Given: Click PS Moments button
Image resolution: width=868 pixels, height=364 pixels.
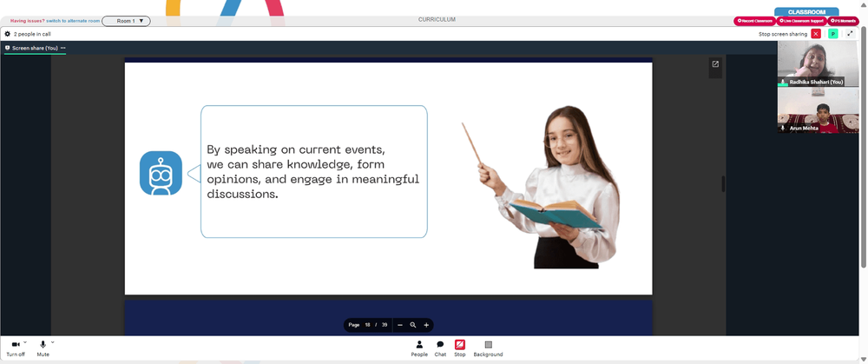Looking at the screenshot, I should [843, 21].
